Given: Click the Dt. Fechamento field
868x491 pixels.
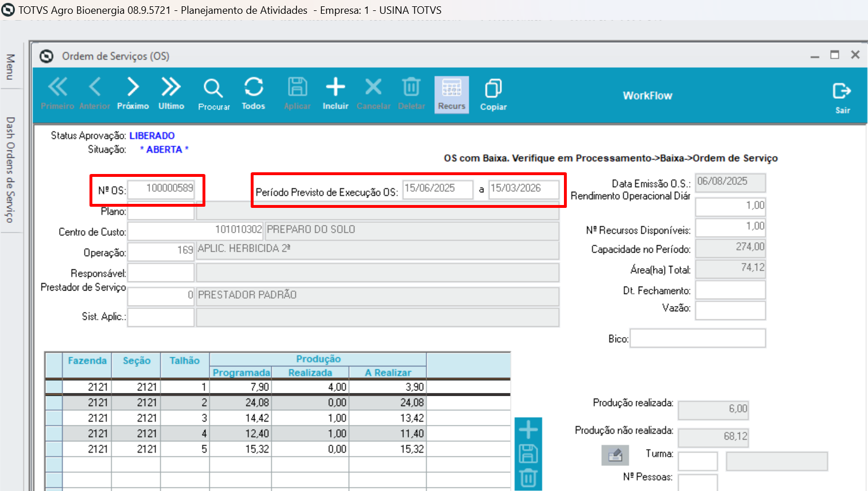Looking at the screenshot, I should click(730, 289).
